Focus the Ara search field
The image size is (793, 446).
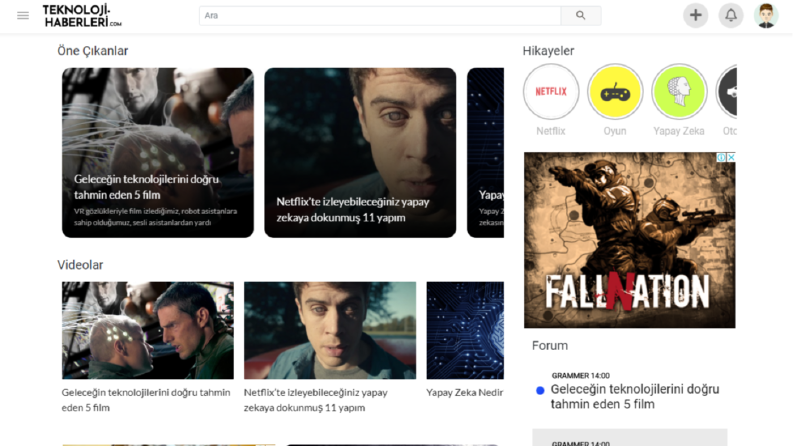[380, 16]
